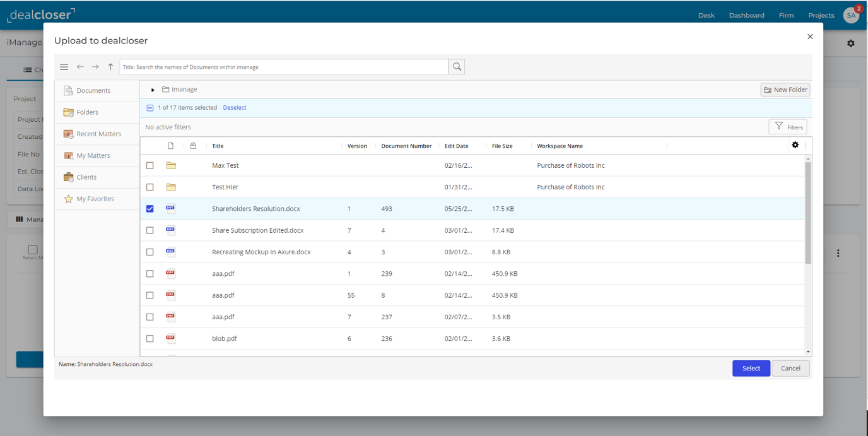Select My Matters in the sidebar
This screenshot has height=436, width=868.
[x=94, y=155]
